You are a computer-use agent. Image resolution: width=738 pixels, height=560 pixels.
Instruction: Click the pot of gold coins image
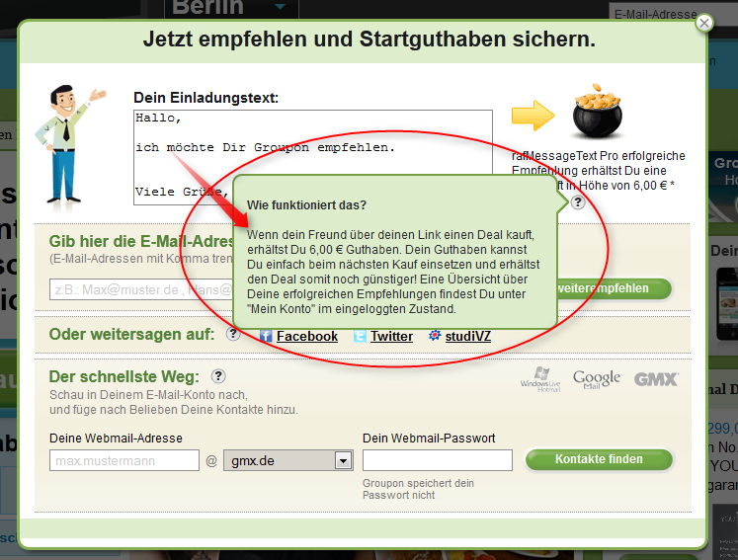[x=597, y=112]
